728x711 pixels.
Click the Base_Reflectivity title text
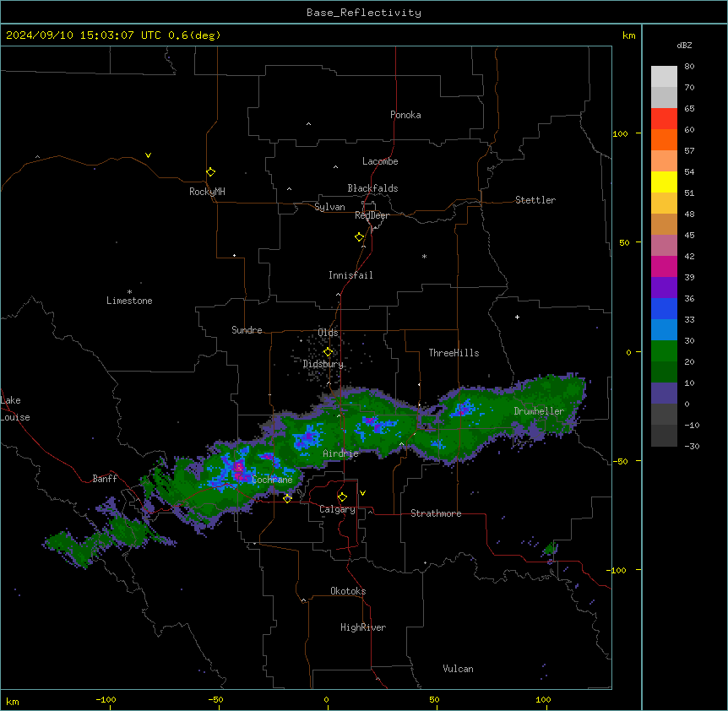pyautogui.click(x=364, y=13)
